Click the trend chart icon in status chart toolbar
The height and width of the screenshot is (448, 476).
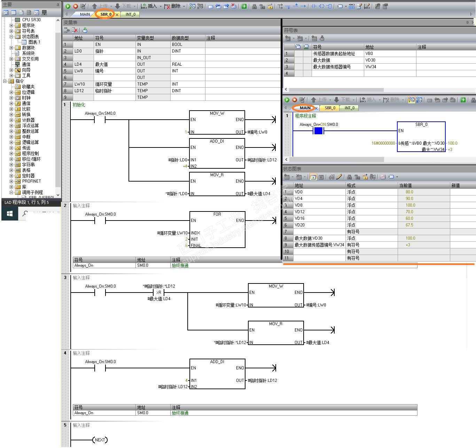[x=383, y=177]
